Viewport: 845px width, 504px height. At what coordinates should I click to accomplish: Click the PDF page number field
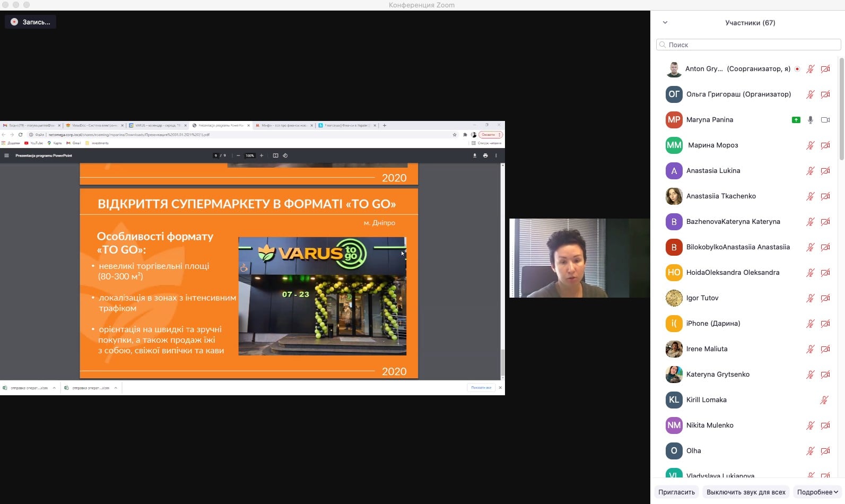coord(216,155)
